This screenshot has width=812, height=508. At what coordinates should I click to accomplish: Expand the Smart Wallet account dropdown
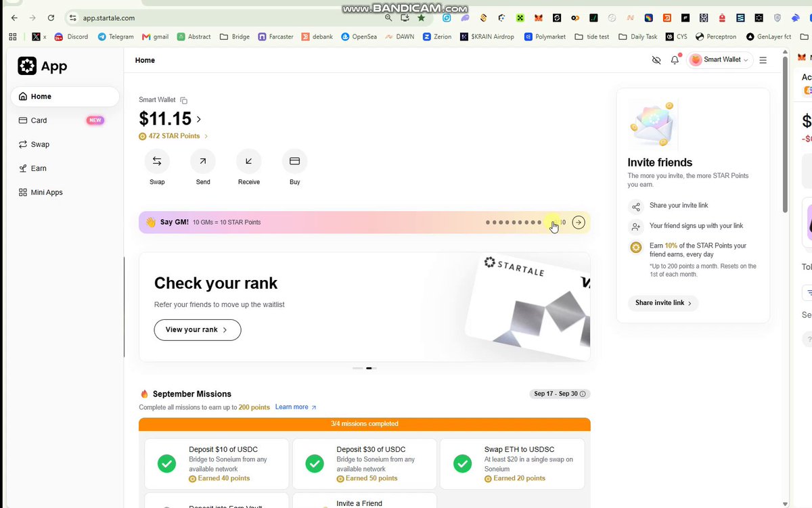721,60
